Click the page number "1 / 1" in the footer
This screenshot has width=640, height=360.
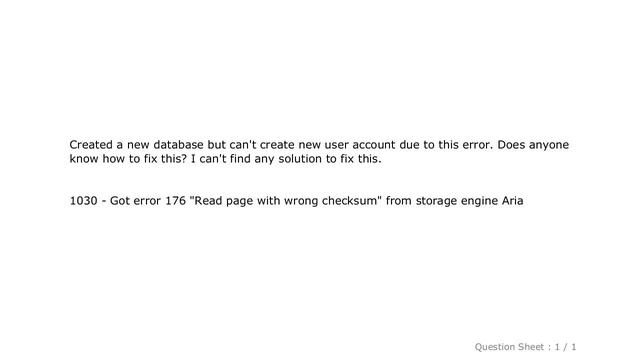pyautogui.click(x=565, y=347)
